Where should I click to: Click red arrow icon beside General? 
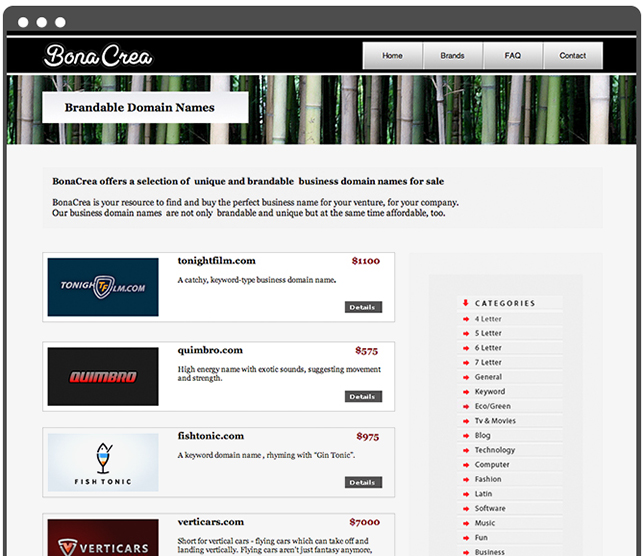[x=466, y=377]
